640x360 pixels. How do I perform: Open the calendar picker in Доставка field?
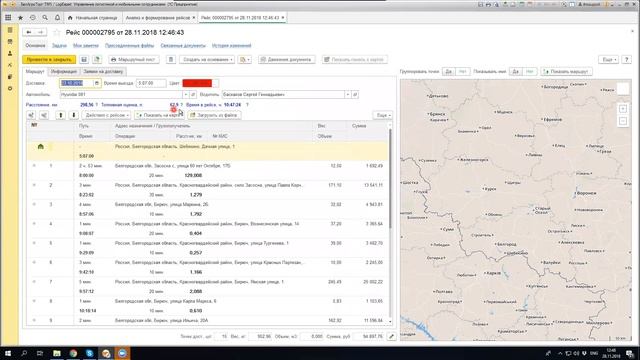pyautogui.click(x=97, y=83)
